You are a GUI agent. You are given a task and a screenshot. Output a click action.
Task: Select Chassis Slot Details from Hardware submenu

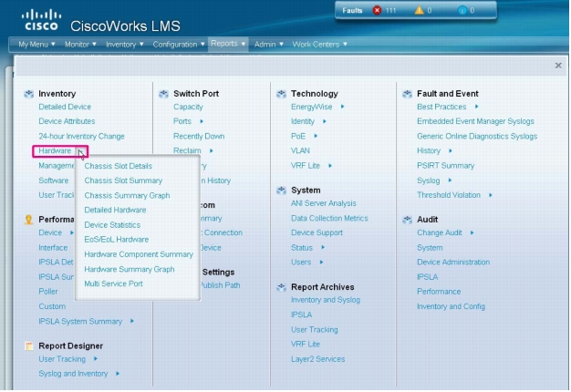click(x=119, y=166)
